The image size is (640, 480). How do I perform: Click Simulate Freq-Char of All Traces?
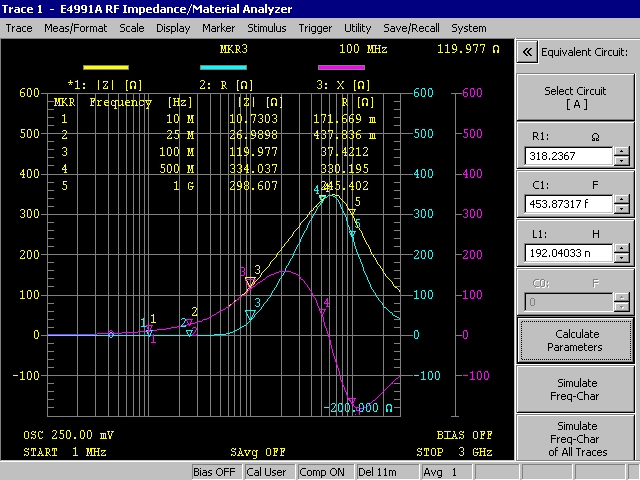click(x=575, y=438)
